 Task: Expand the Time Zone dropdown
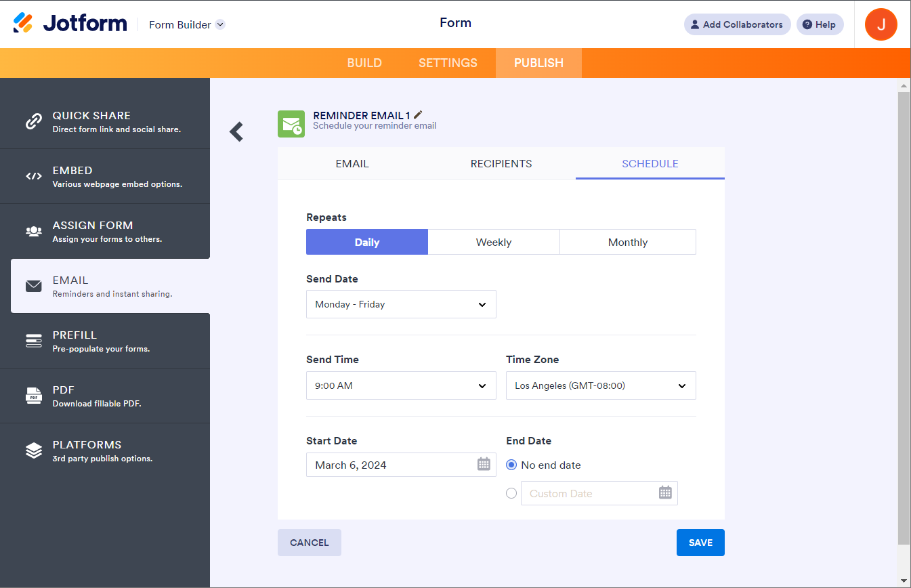(x=601, y=385)
